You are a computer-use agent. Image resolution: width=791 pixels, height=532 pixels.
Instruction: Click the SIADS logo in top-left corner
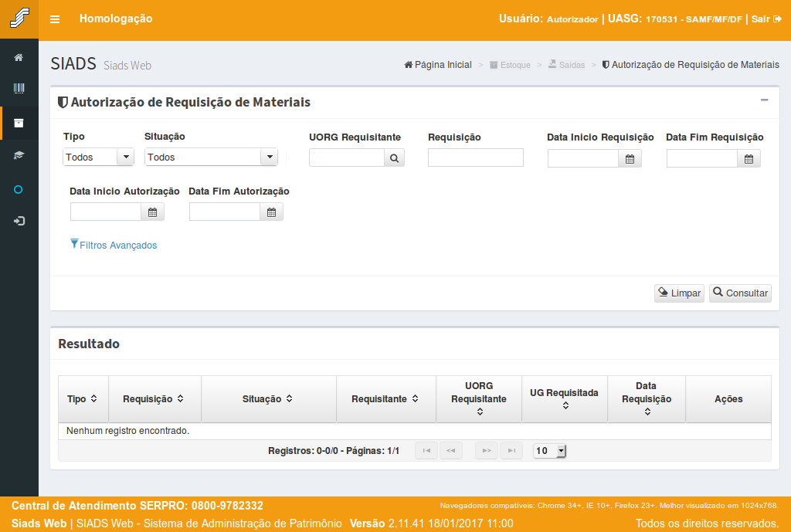(19, 19)
